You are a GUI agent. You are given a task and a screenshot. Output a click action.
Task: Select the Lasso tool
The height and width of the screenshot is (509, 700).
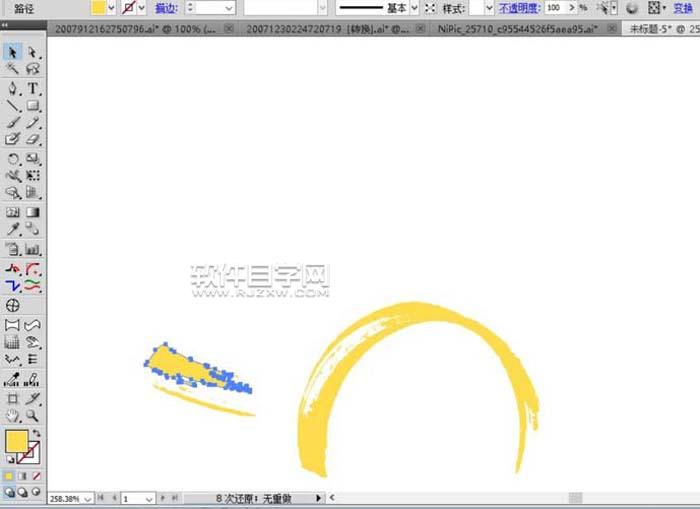32,68
